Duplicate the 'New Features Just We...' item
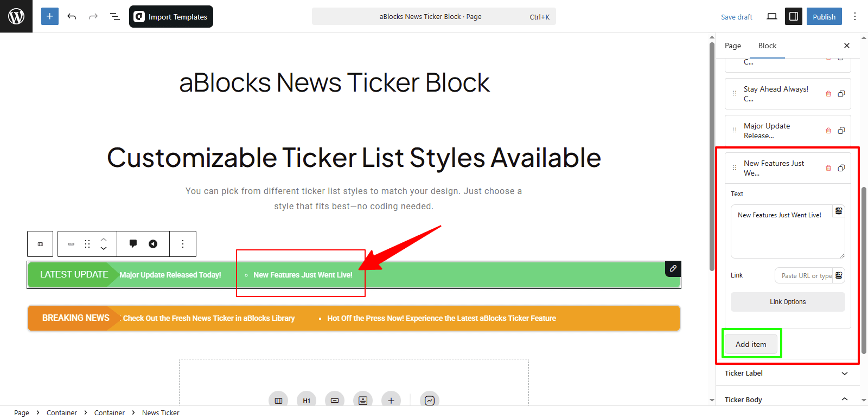The width and height of the screenshot is (868, 419). (841, 168)
